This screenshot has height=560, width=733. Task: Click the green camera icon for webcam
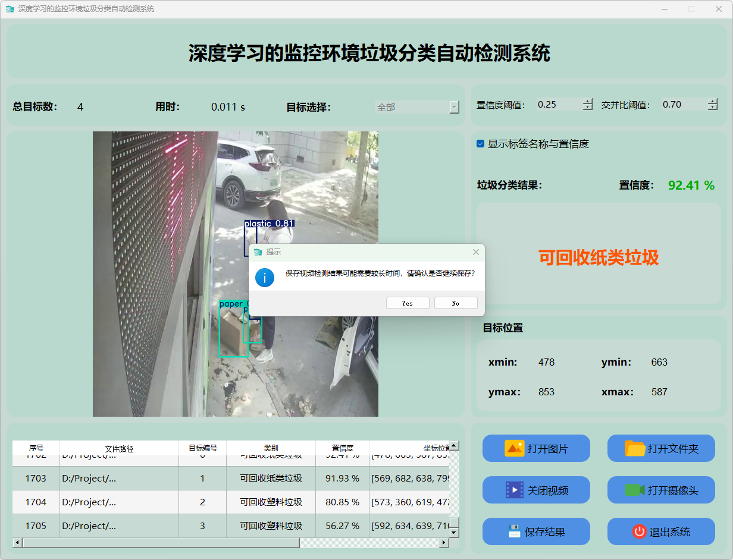pos(635,490)
